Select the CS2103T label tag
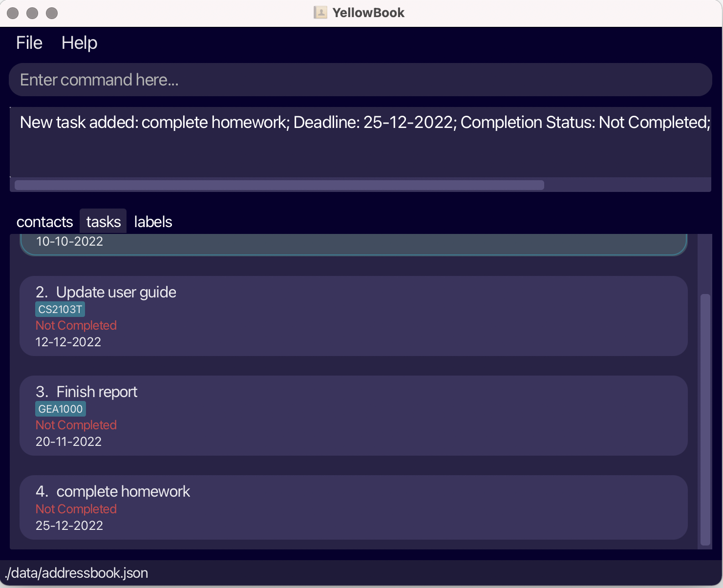 pyautogui.click(x=60, y=309)
